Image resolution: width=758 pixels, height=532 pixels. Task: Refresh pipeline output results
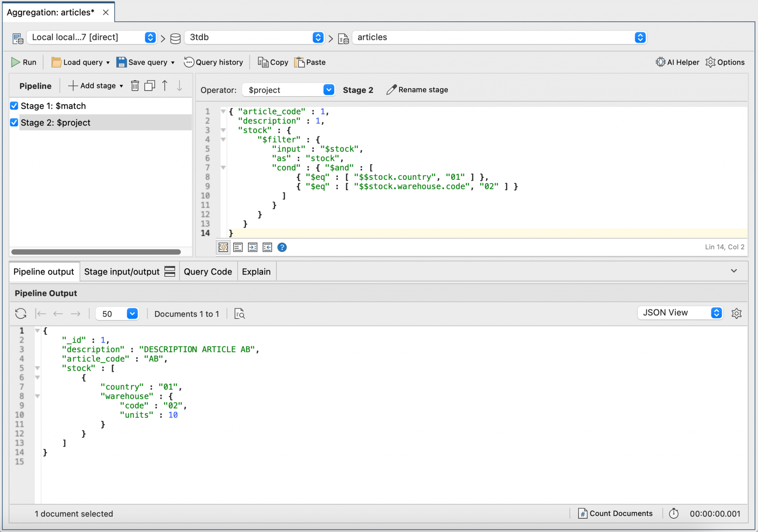coord(21,314)
